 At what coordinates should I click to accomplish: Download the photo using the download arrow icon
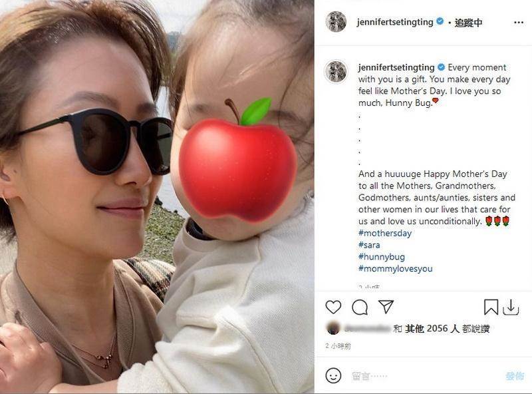[x=511, y=307]
